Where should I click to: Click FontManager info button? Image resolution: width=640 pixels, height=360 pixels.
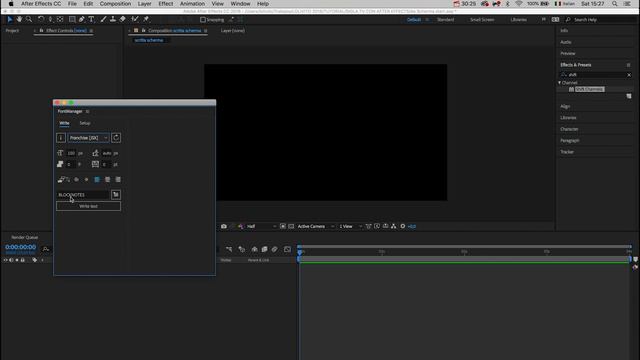coord(61,138)
